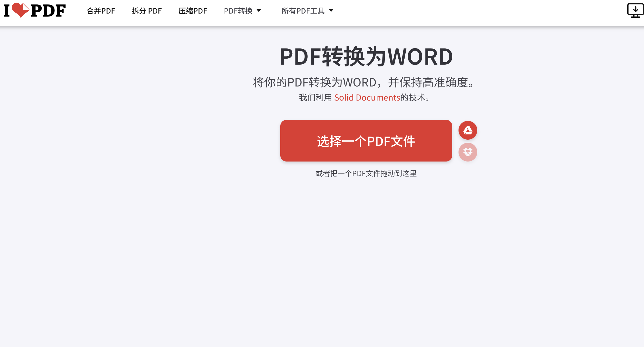This screenshot has width=644, height=347.
Task: Click the iLovePDF logo
Action: coord(35,11)
